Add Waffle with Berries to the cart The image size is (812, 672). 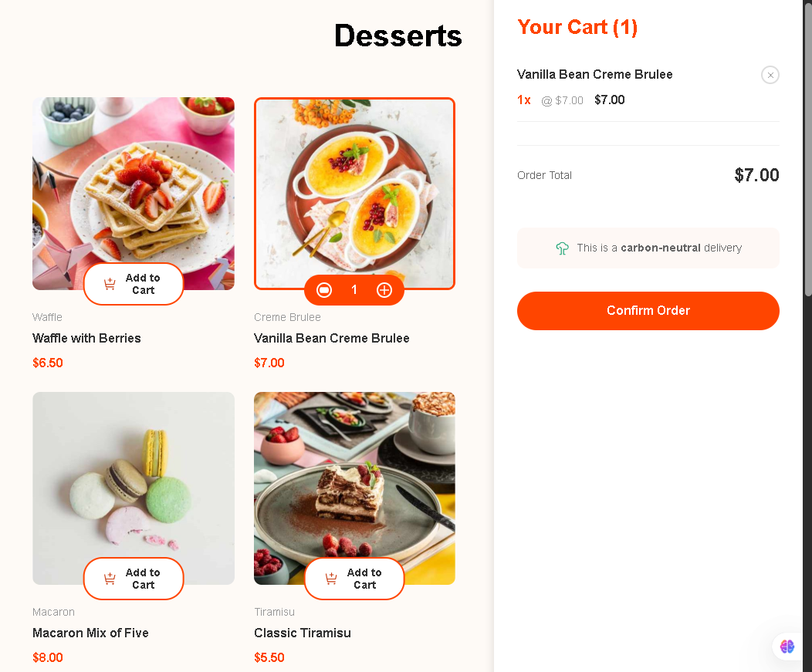pyautogui.click(x=133, y=284)
